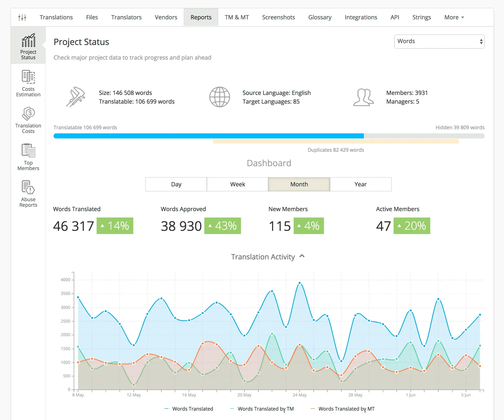Open the Glossary tab

click(320, 17)
